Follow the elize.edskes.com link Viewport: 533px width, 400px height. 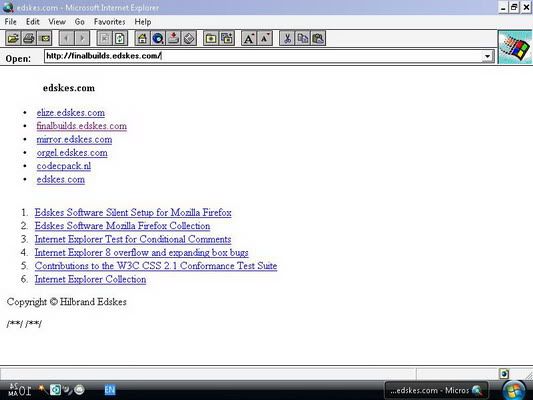[71, 112]
